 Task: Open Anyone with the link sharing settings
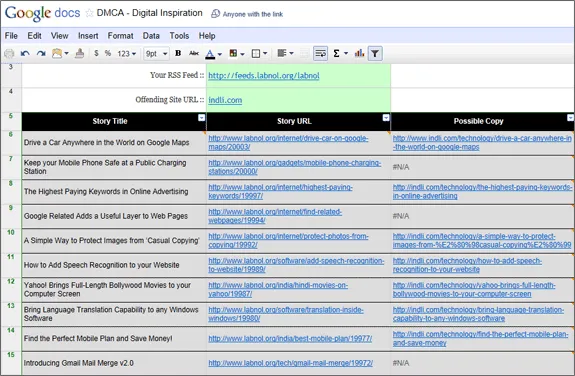(x=247, y=14)
